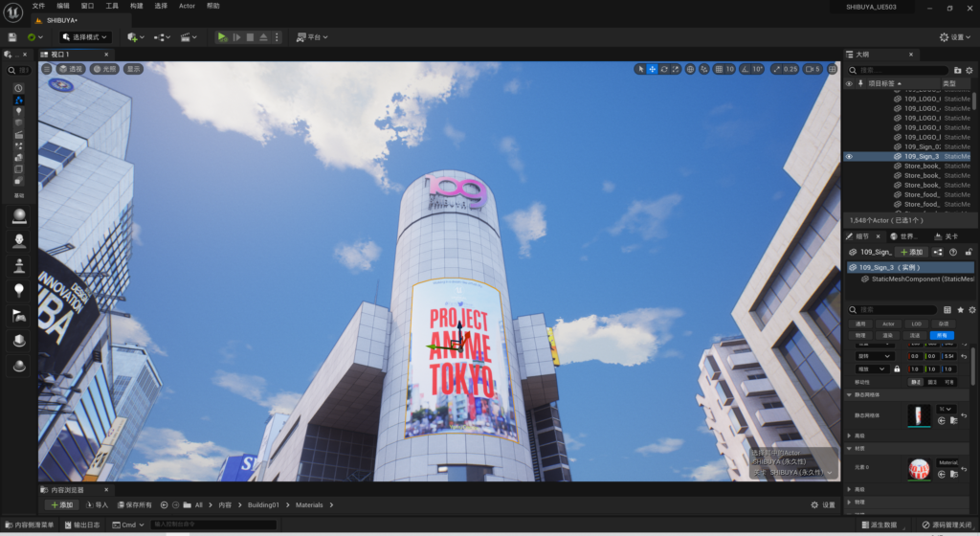Click the camera speed 5 control

(813, 69)
